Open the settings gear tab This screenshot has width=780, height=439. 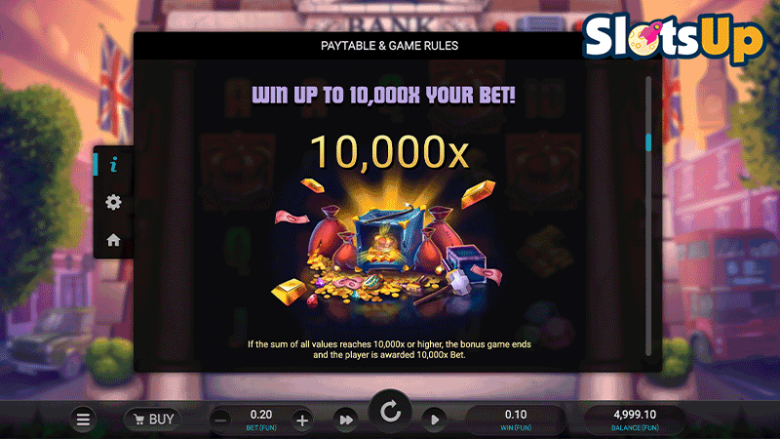[113, 202]
